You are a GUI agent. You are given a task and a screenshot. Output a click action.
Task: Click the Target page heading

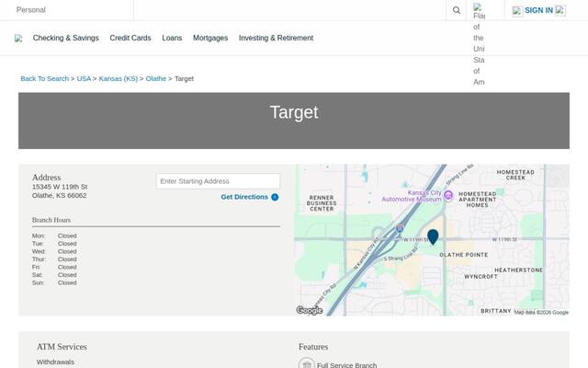tap(294, 112)
